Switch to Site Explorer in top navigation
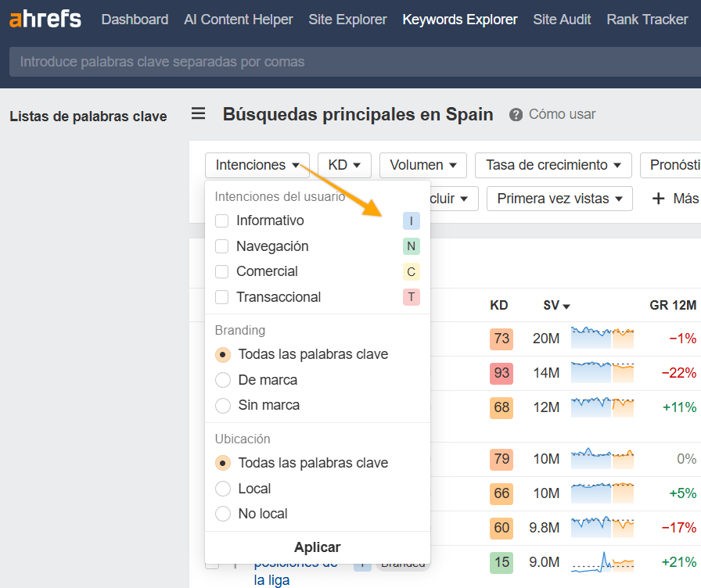The height and width of the screenshot is (588, 701). point(347,19)
